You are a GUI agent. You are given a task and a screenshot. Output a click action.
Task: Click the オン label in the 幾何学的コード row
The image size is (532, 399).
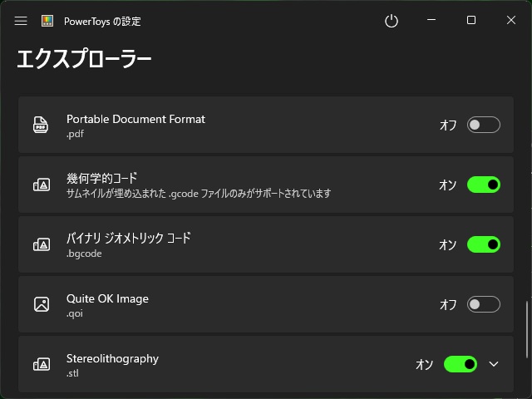(448, 185)
